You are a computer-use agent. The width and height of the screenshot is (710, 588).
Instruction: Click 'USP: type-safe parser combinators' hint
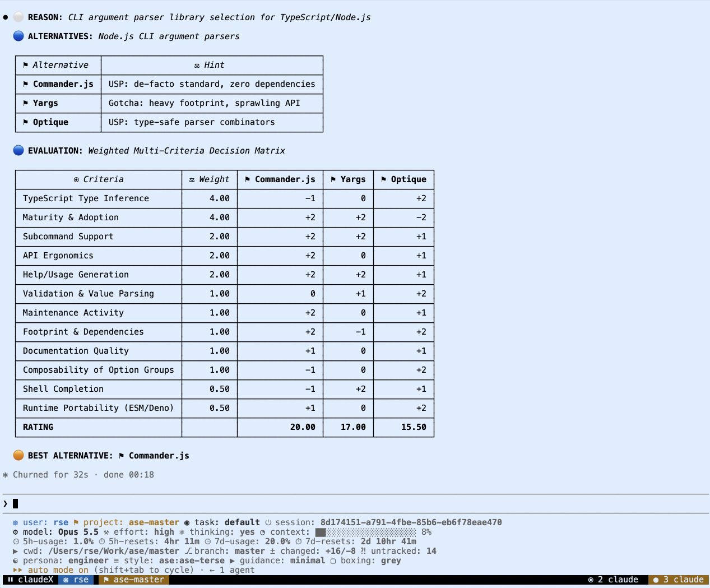point(192,122)
